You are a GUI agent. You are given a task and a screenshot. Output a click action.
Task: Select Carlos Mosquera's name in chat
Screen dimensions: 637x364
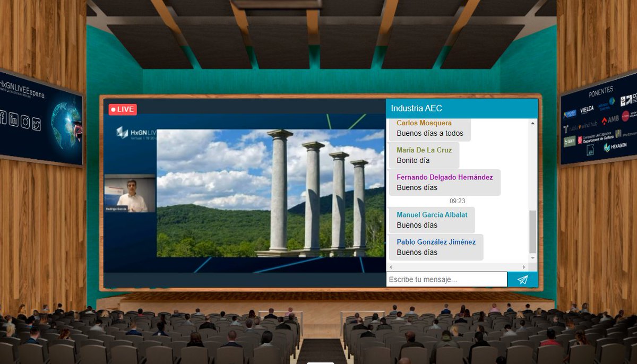424,123
